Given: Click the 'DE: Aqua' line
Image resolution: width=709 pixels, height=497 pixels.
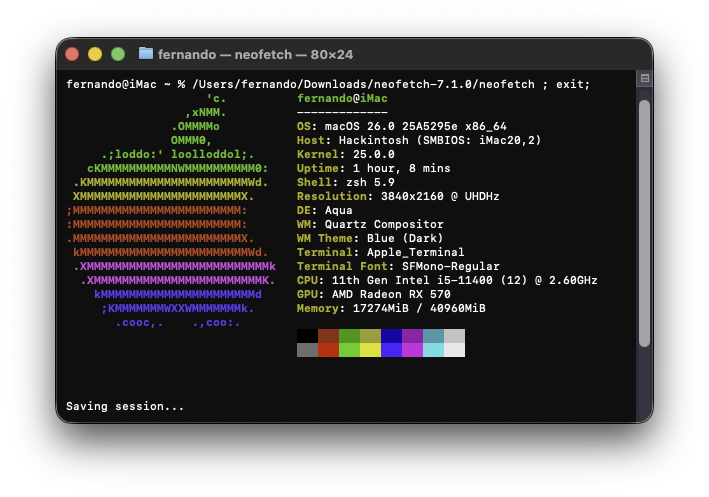Looking at the screenshot, I should [325, 210].
